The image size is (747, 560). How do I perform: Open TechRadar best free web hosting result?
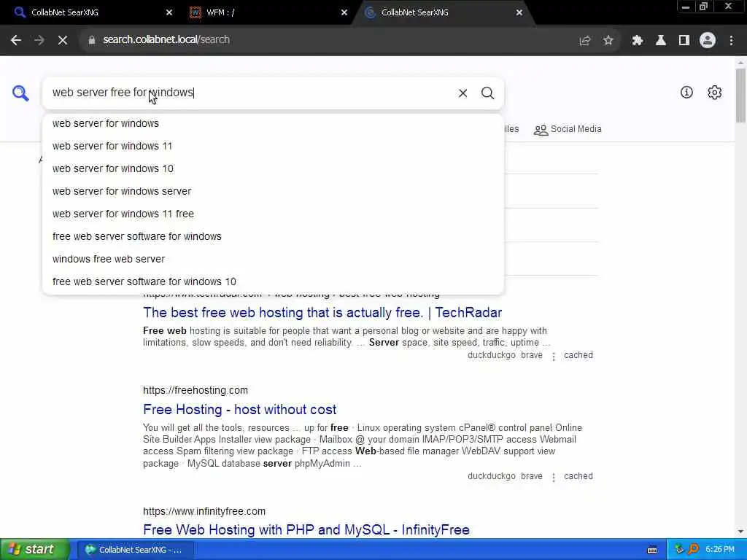coord(322,312)
